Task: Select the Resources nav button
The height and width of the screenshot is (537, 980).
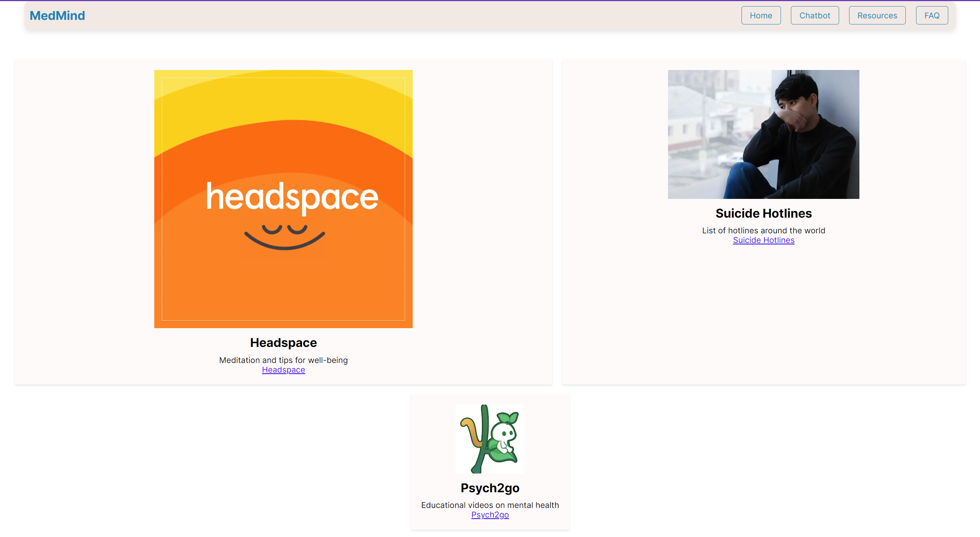Action: point(877,15)
